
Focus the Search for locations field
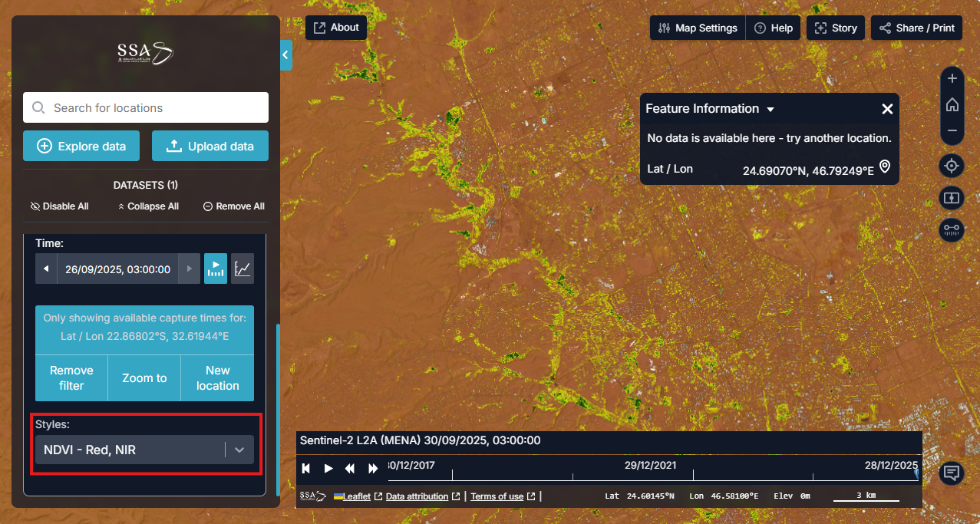point(146,107)
